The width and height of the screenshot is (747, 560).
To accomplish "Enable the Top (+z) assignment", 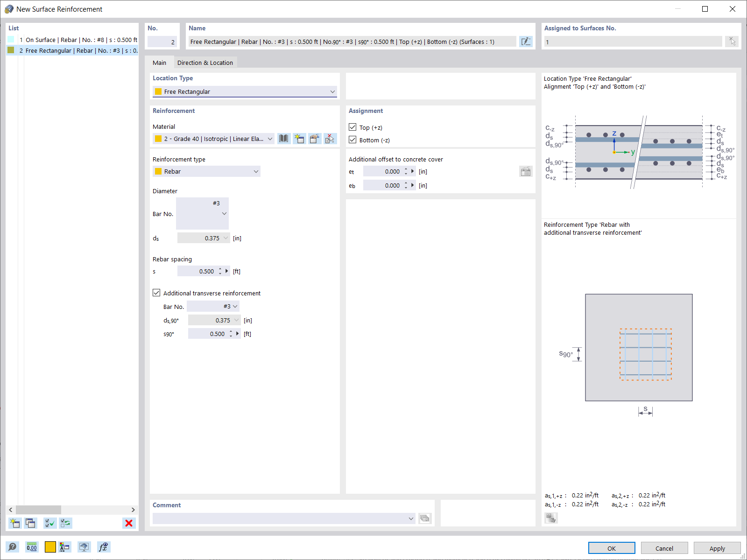I will 353,127.
